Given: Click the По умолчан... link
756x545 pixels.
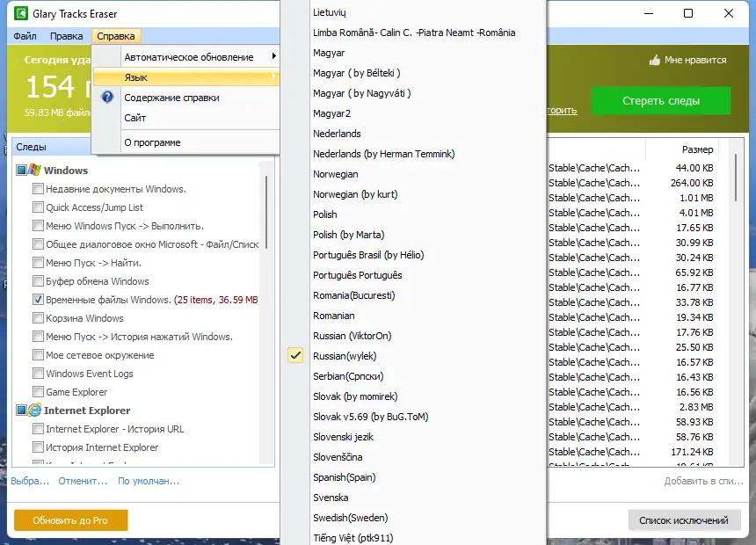Looking at the screenshot, I should tap(149, 481).
